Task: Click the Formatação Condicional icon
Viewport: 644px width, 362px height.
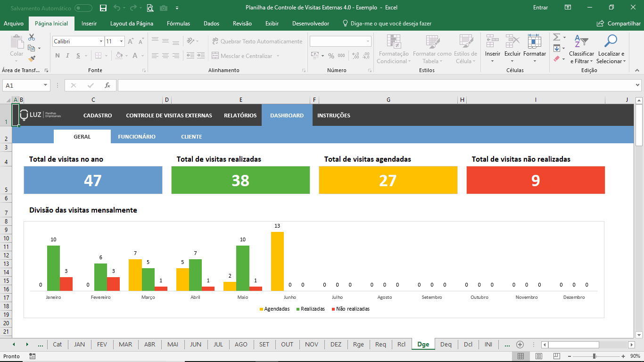Action: [394, 41]
